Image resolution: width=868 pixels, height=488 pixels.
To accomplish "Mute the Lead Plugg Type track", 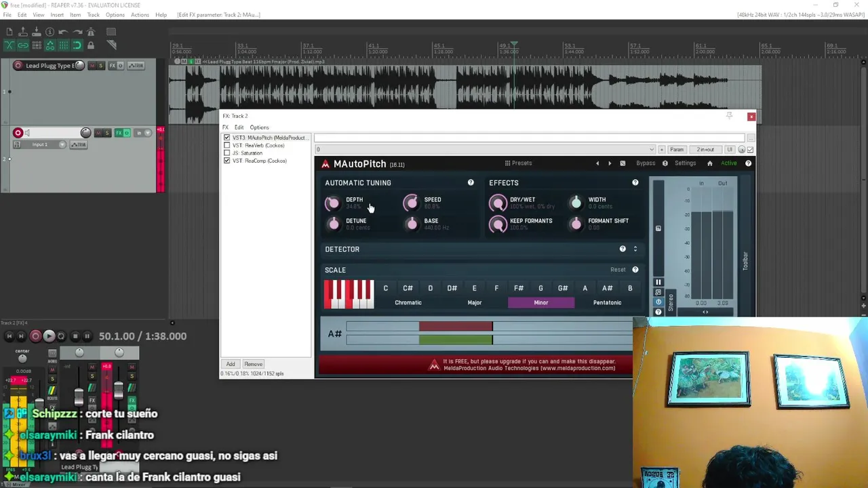I will [x=93, y=66].
